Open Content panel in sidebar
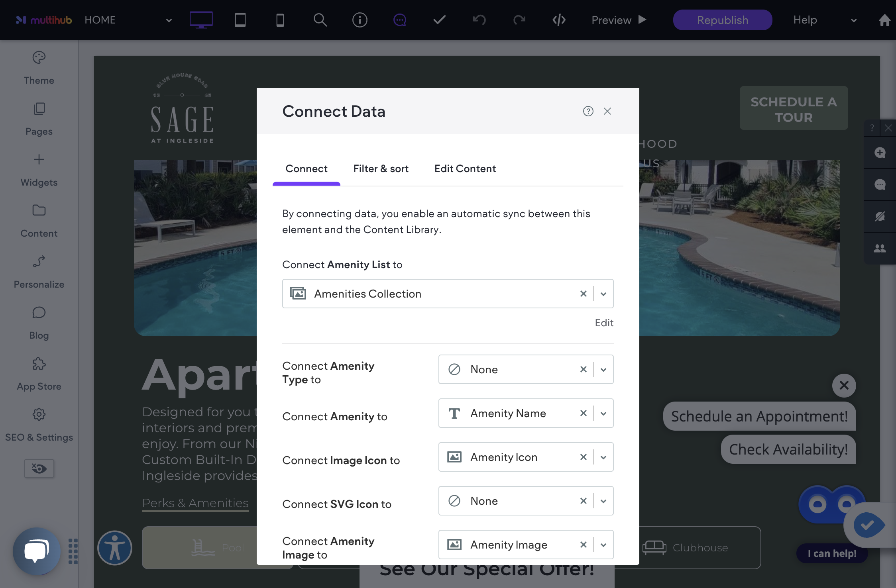Image resolution: width=896 pixels, height=588 pixels. coord(39,221)
